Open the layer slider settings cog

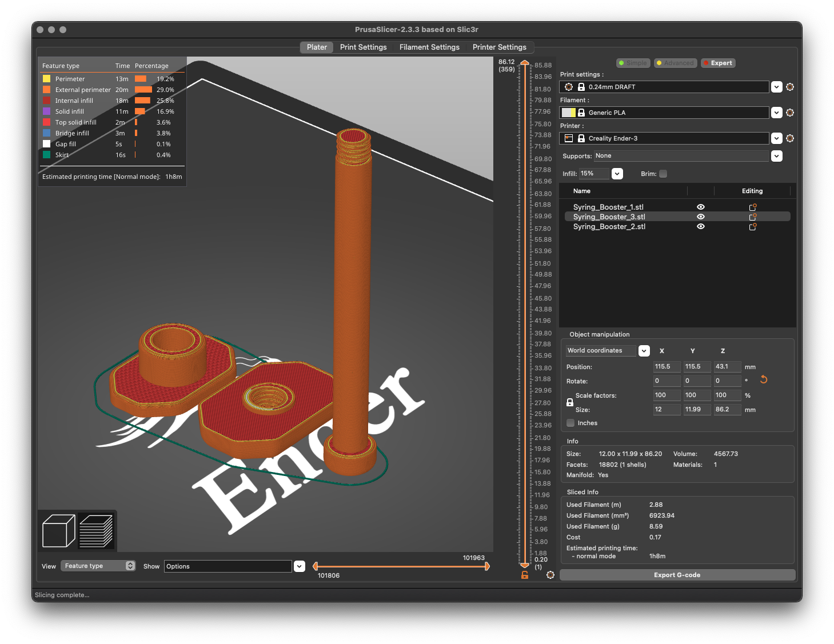pyautogui.click(x=550, y=575)
